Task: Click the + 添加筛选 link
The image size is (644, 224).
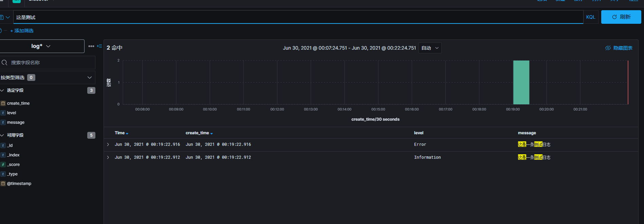Action: [22, 31]
